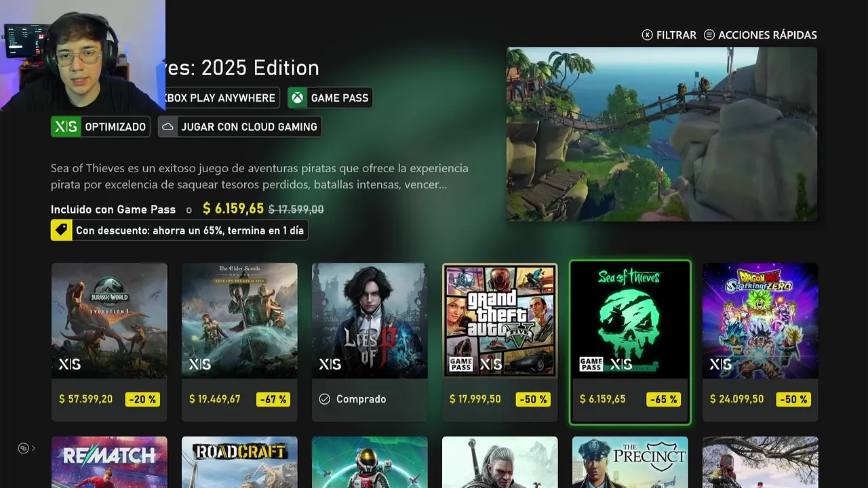Click the Game Pass badge on GTA V tile

tap(461, 365)
